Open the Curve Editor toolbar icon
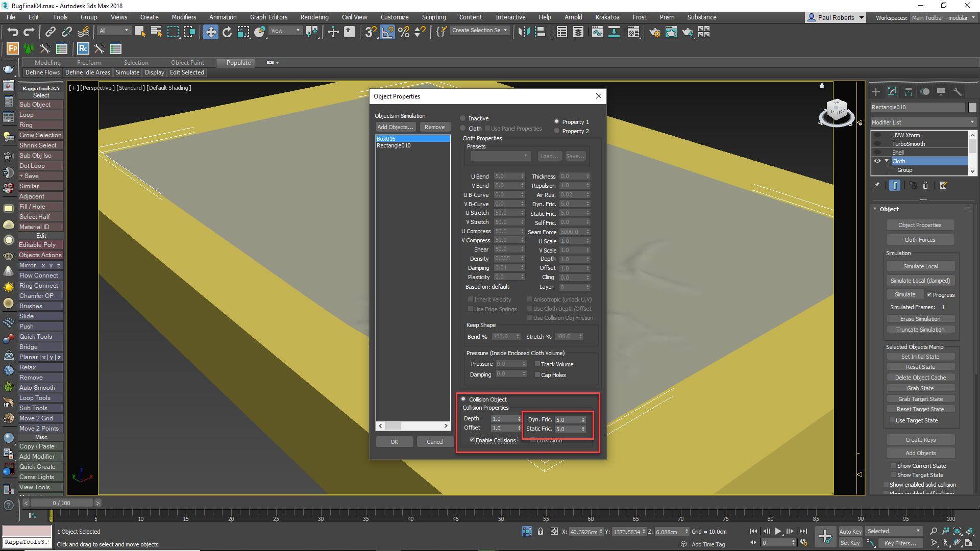 tap(597, 32)
